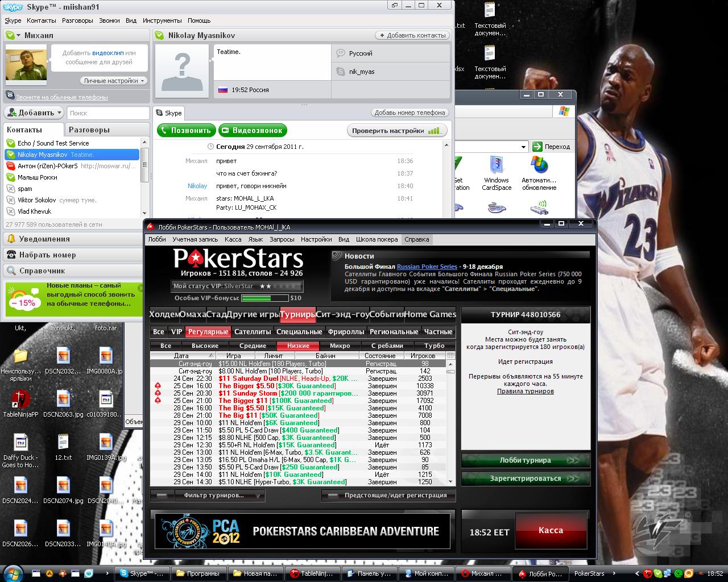Click the green status icon for Малыш Рокки
Image resolution: width=728 pixels, height=582 pixels.
click(11, 177)
